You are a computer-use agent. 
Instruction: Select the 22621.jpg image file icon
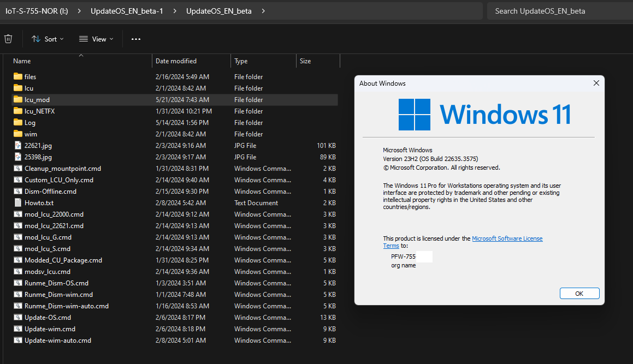[18, 145]
